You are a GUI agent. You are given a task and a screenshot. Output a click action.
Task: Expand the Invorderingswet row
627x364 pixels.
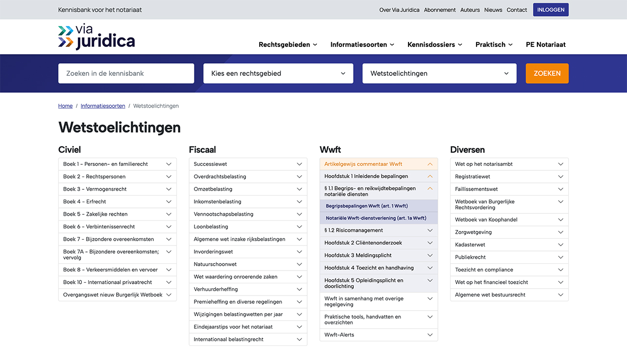248,251
